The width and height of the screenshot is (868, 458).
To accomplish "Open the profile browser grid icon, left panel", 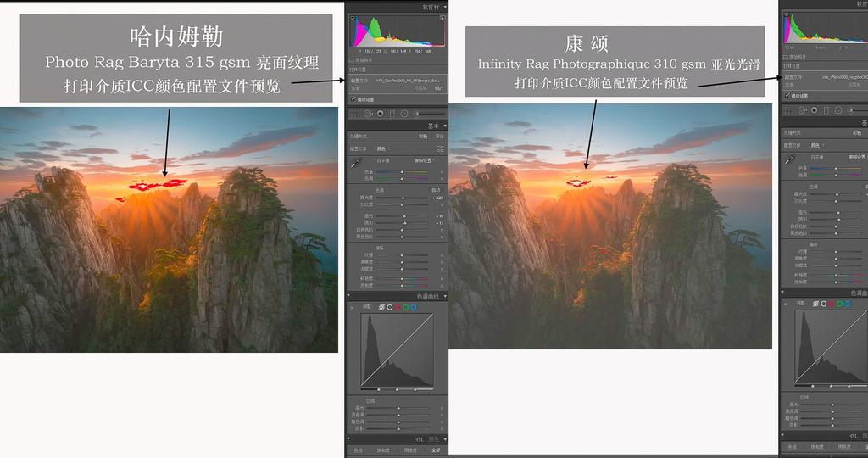I will pos(440,149).
